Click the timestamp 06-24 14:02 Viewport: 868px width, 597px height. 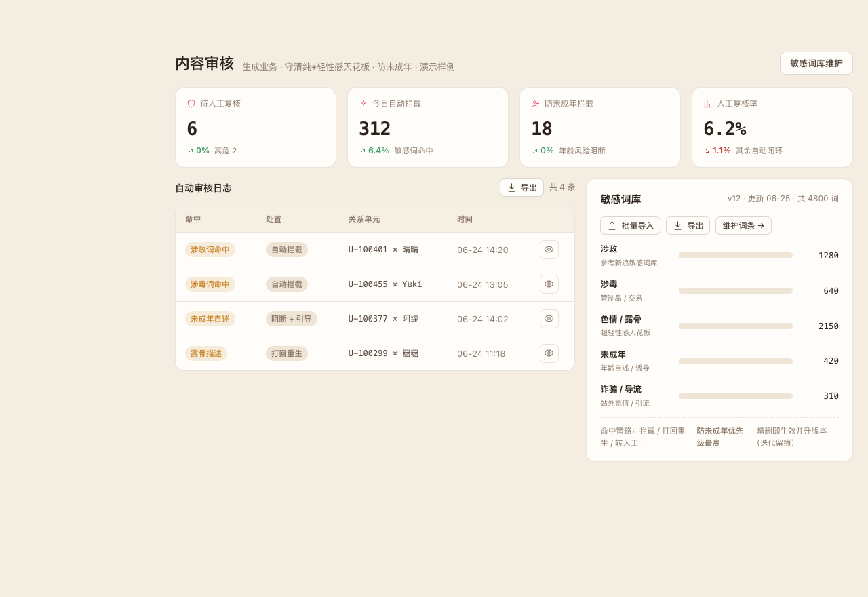click(483, 319)
